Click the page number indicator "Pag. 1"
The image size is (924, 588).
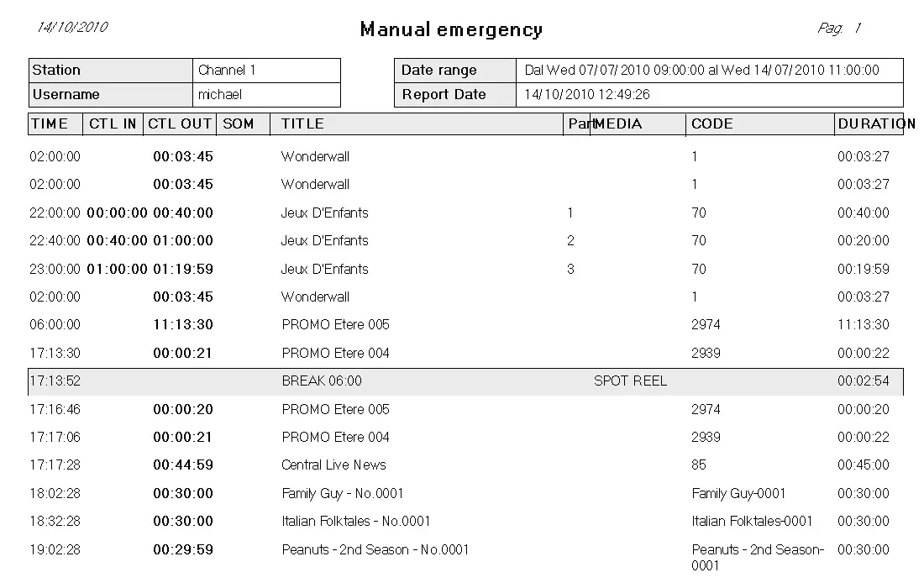[x=839, y=29]
